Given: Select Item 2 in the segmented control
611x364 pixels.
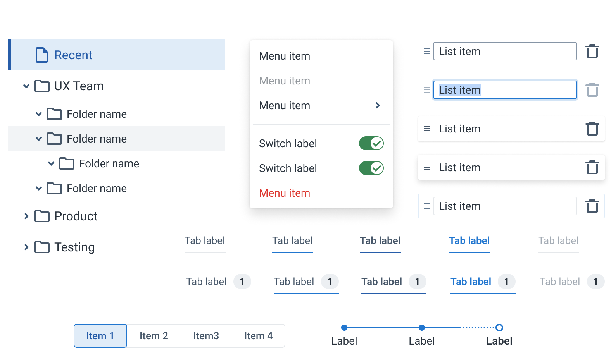Looking at the screenshot, I should 154,336.
